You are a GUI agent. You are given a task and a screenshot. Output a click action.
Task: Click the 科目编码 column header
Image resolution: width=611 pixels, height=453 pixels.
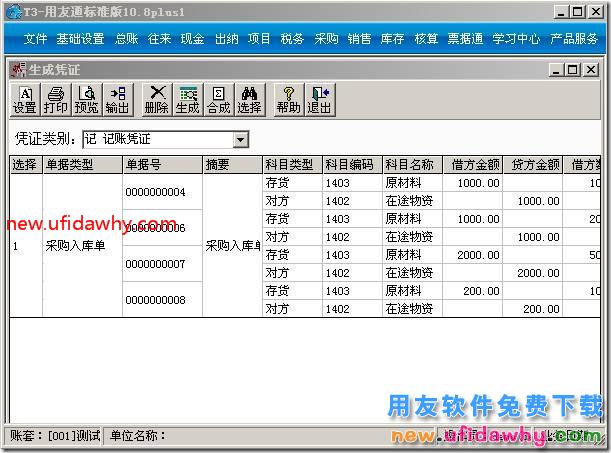click(353, 165)
